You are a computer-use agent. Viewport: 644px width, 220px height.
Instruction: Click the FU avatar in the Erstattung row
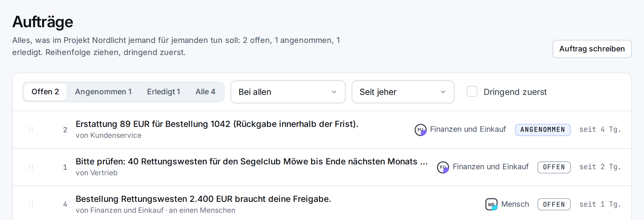tap(420, 130)
